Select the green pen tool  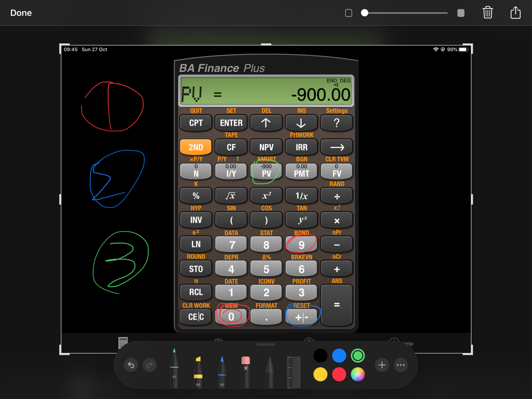174,368
